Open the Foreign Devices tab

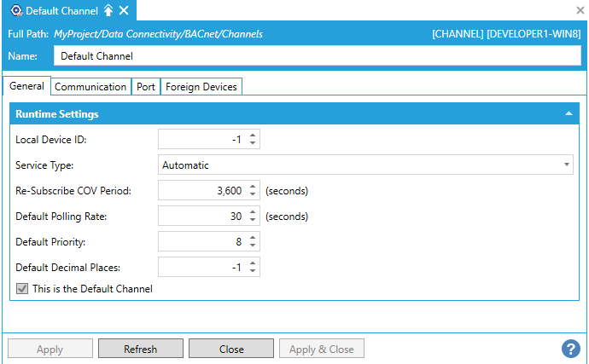pyautogui.click(x=201, y=87)
